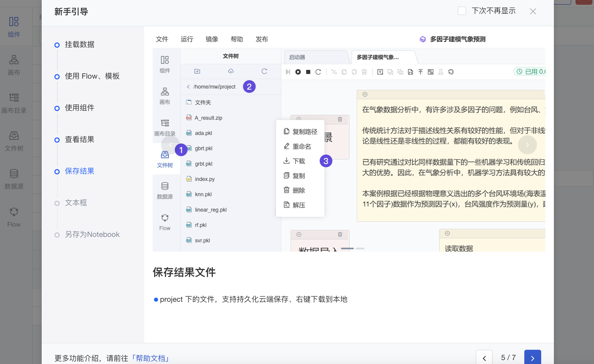
Task: Switch to the 文本框 guide step
Action: (76, 203)
